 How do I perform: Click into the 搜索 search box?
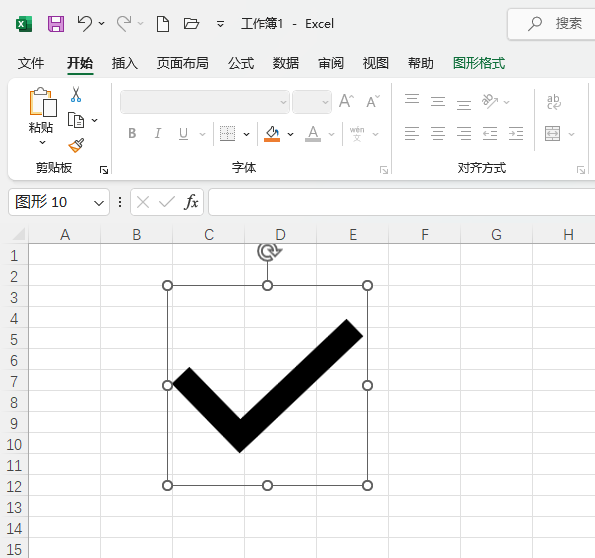coord(551,24)
